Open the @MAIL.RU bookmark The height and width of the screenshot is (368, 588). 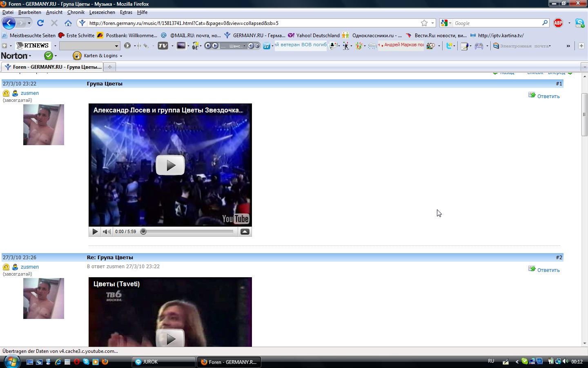pyautogui.click(x=191, y=36)
